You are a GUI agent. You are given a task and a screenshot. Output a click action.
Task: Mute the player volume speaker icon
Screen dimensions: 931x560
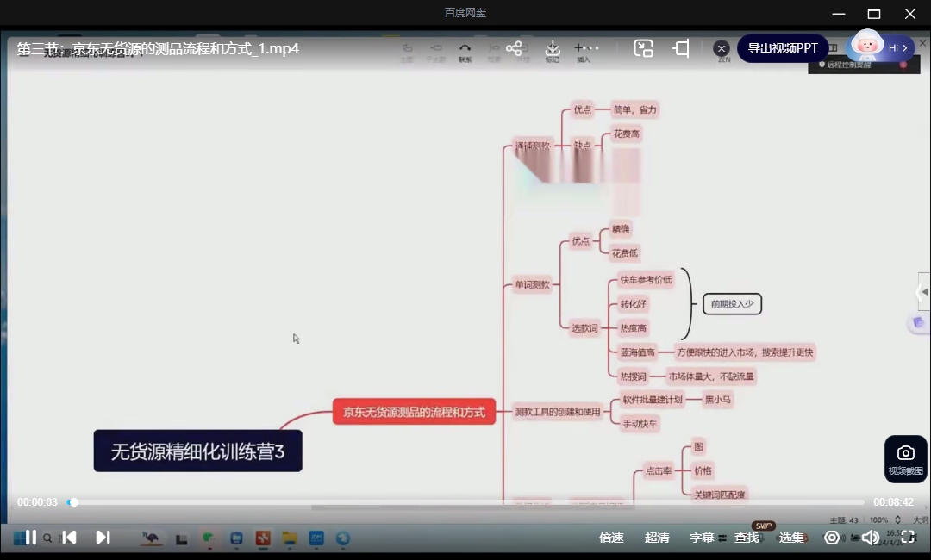click(x=871, y=538)
